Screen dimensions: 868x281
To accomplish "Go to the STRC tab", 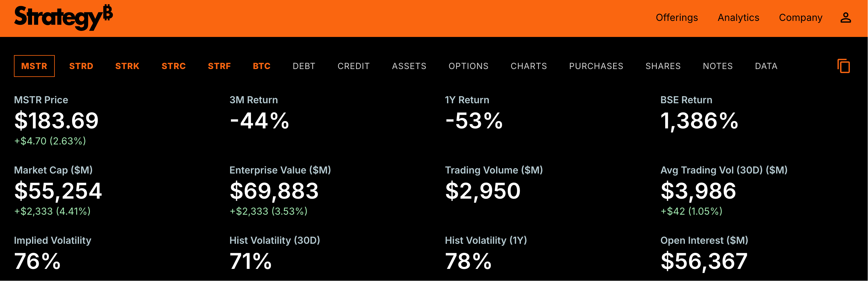I will click(173, 66).
